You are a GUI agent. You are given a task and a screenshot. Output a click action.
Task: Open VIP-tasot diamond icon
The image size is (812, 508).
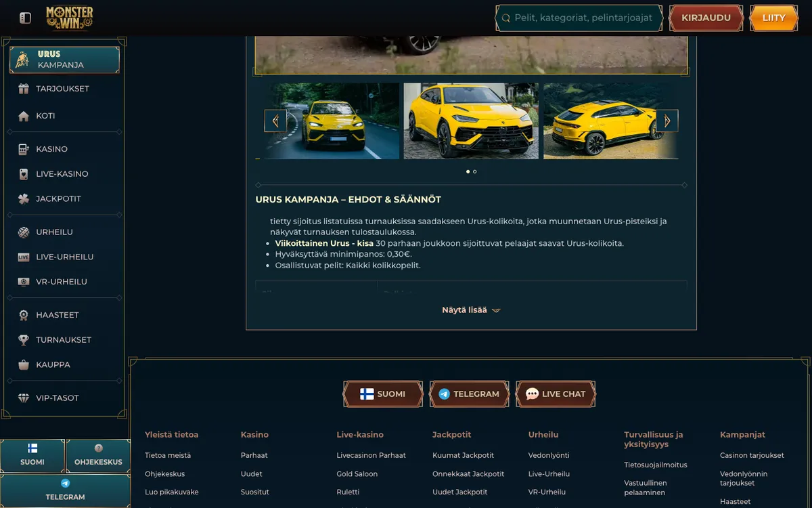click(24, 398)
